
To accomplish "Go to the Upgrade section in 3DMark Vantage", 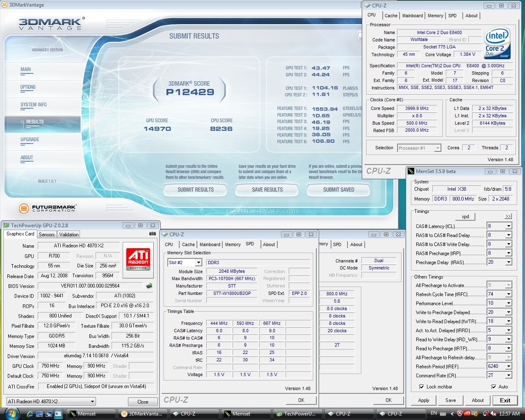I will pyautogui.click(x=30, y=139).
